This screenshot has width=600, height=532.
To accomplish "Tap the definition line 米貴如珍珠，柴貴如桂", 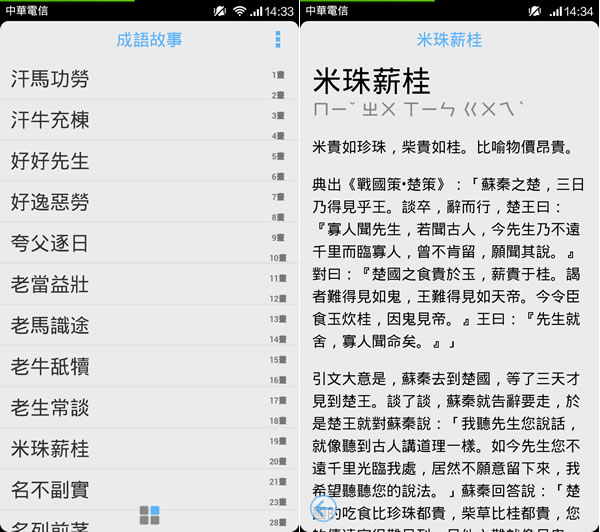I will tap(443, 147).
